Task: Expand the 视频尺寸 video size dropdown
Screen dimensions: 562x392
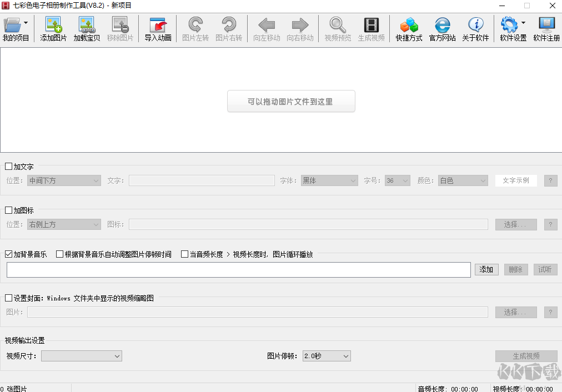Action: click(81, 356)
